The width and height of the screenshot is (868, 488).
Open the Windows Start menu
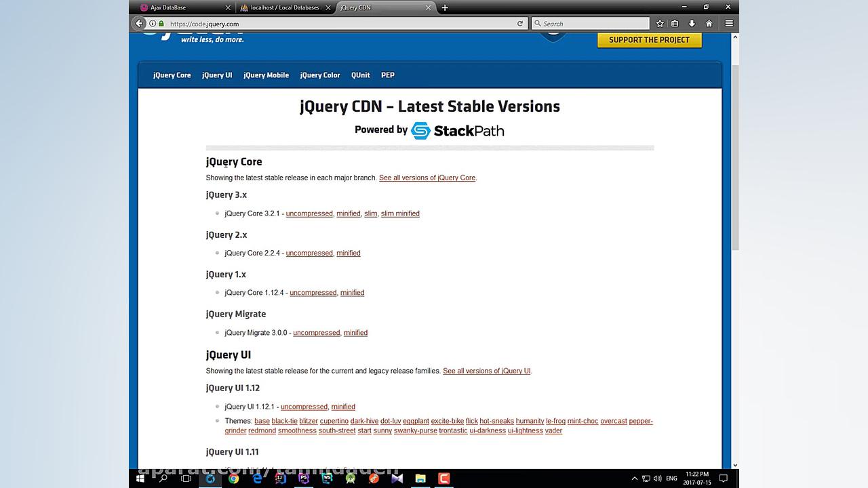[x=140, y=479]
